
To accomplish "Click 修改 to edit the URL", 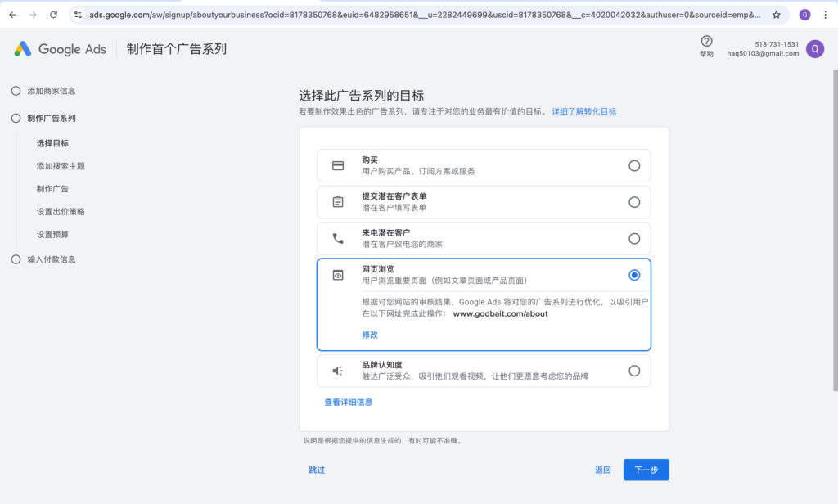I will (370, 335).
